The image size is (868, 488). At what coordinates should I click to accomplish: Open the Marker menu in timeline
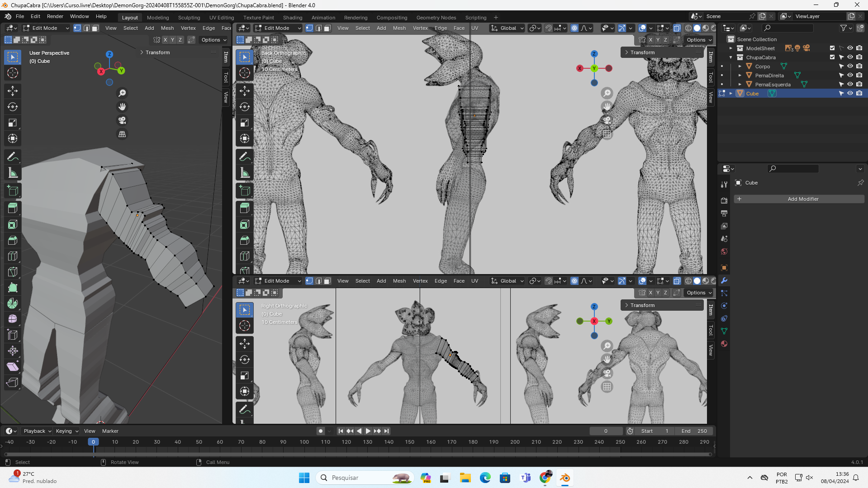[110, 431]
